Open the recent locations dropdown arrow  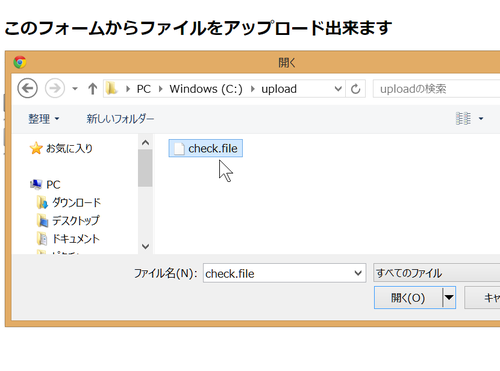click(75, 89)
